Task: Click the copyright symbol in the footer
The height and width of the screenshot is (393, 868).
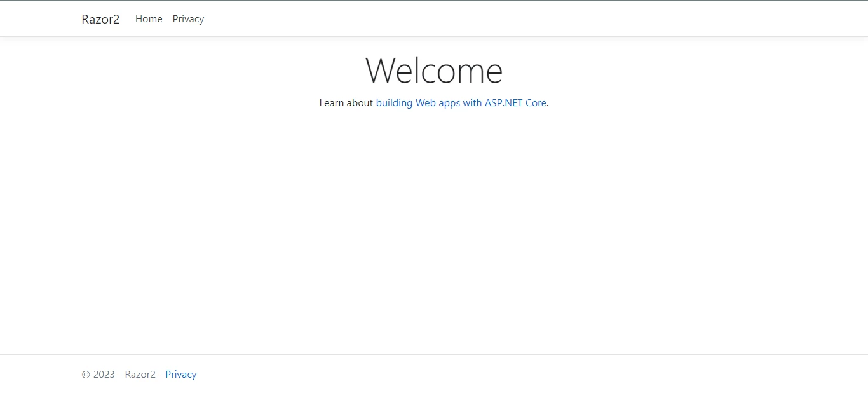Action: (86, 375)
